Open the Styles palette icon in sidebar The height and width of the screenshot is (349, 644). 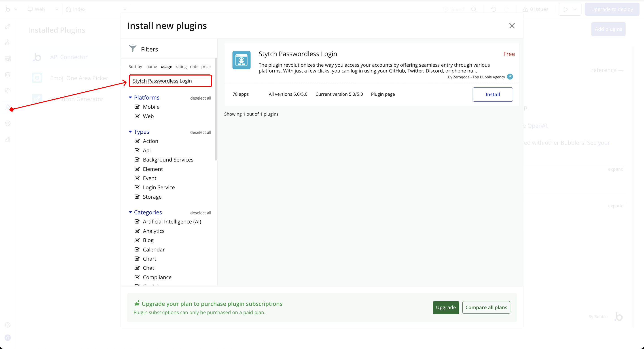click(8, 91)
